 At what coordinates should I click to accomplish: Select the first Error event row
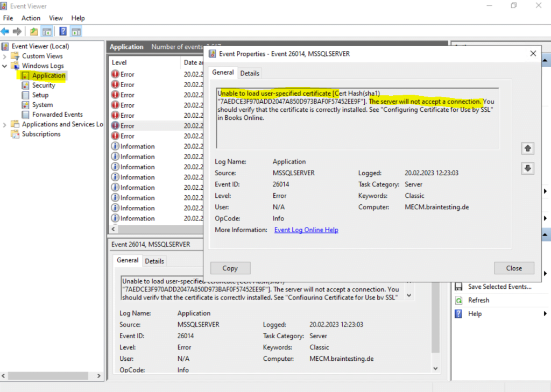(x=157, y=74)
